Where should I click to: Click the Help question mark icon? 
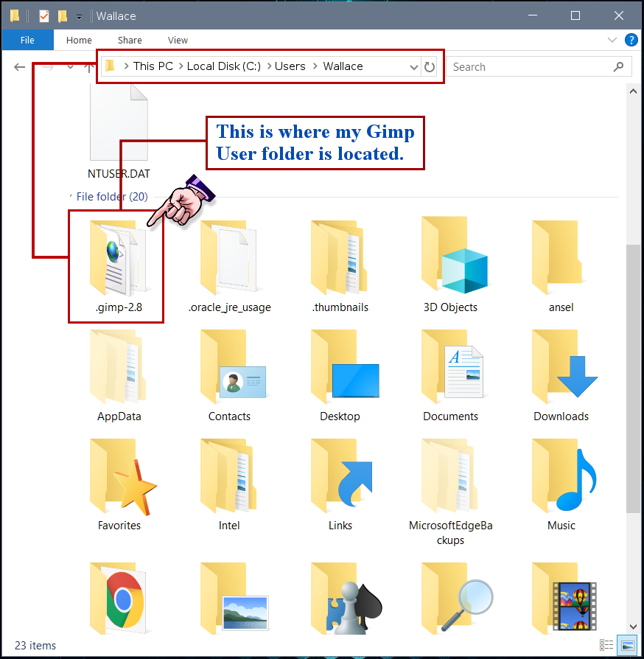tap(631, 40)
